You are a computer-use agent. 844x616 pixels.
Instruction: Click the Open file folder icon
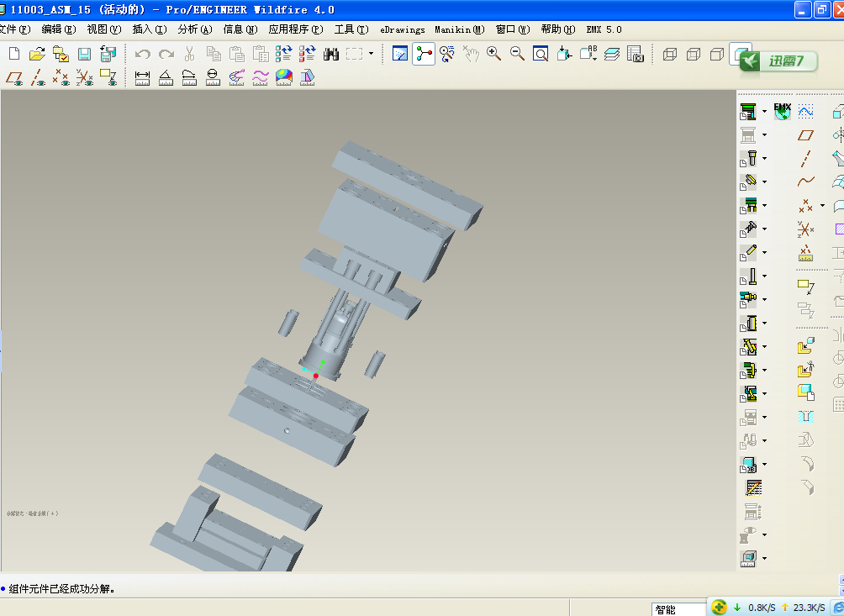[37, 54]
